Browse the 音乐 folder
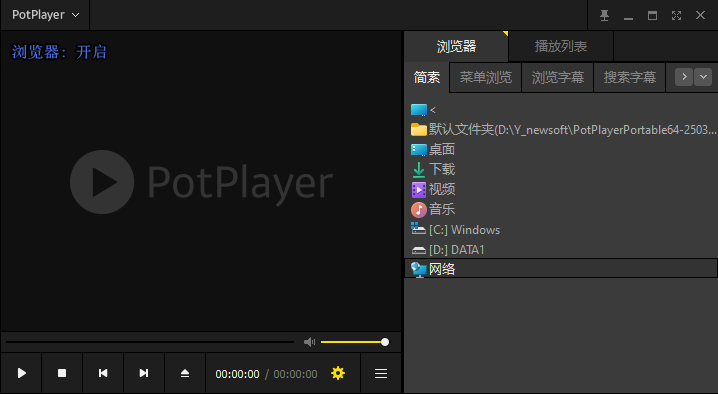This screenshot has height=394, width=718. [561, 209]
